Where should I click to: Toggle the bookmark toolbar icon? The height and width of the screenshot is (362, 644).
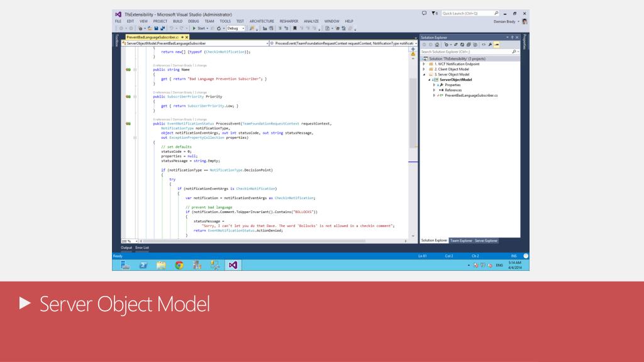[x=295, y=28]
